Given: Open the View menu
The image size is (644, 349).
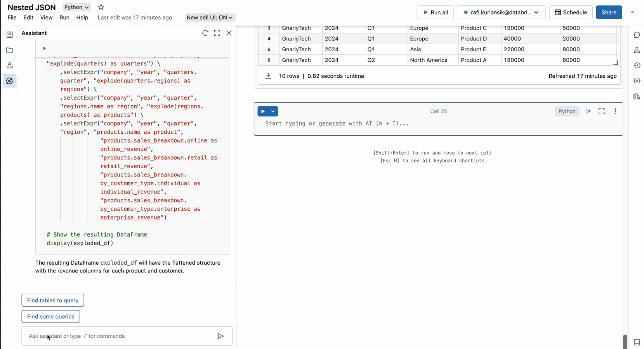Looking at the screenshot, I should [x=46, y=17].
